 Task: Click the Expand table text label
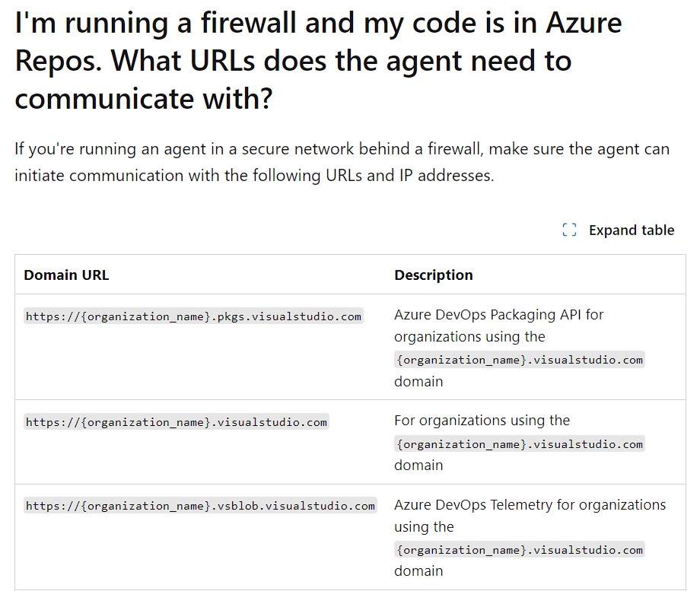[632, 230]
